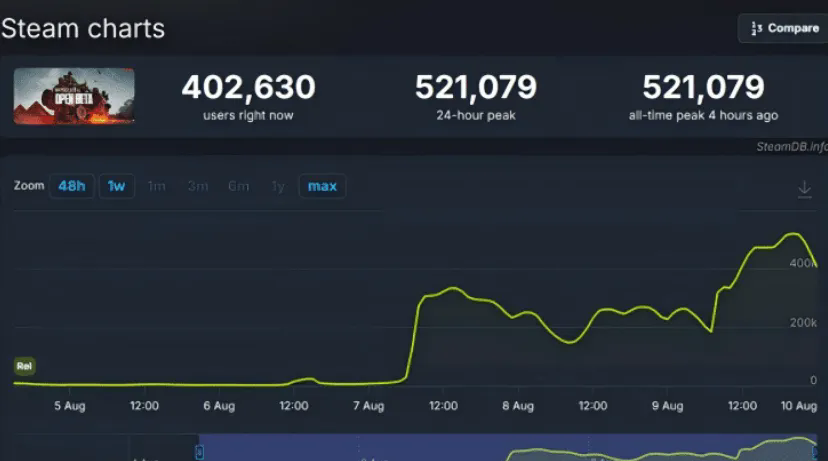
Task: Select the 1m zoom range
Action: click(156, 186)
